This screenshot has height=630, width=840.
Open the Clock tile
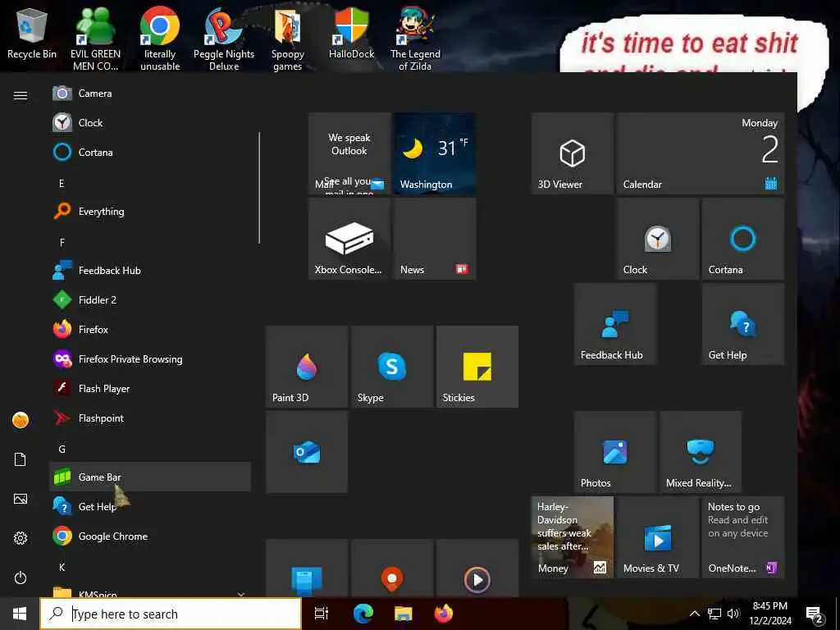click(657, 239)
